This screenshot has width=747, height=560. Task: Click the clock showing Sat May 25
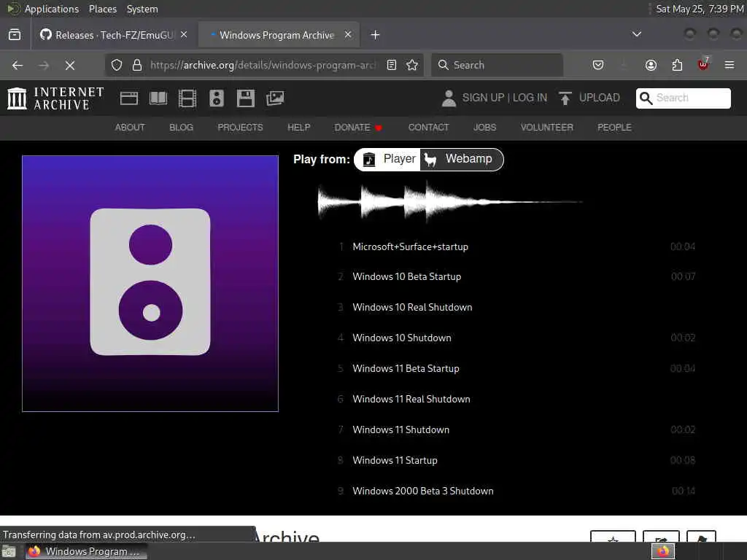pyautogui.click(x=700, y=9)
